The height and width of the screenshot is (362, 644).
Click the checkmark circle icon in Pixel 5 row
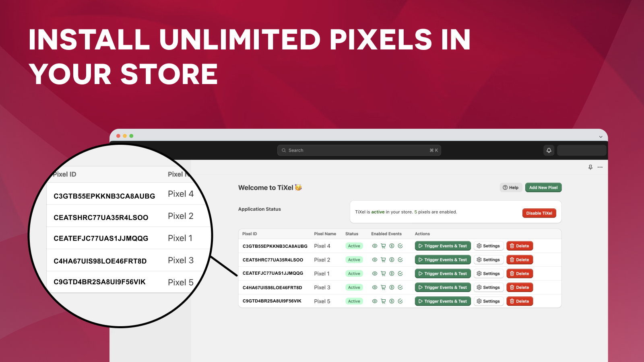click(x=400, y=301)
